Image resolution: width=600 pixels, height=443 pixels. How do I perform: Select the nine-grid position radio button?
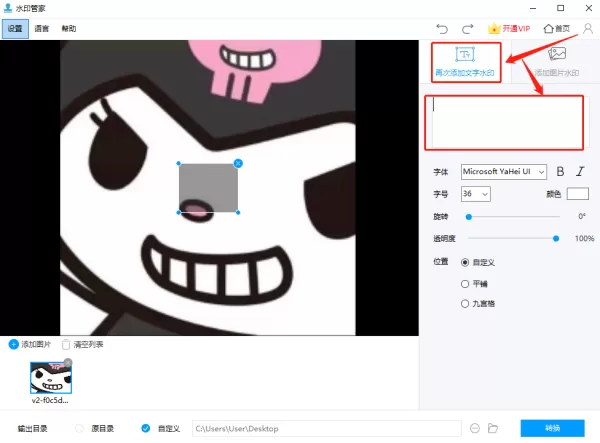pyautogui.click(x=465, y=304)
